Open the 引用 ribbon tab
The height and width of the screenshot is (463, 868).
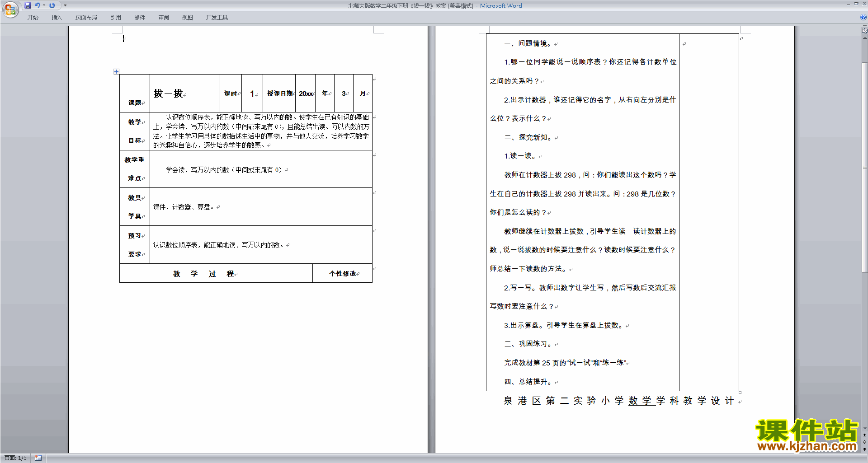click(116, 18)
